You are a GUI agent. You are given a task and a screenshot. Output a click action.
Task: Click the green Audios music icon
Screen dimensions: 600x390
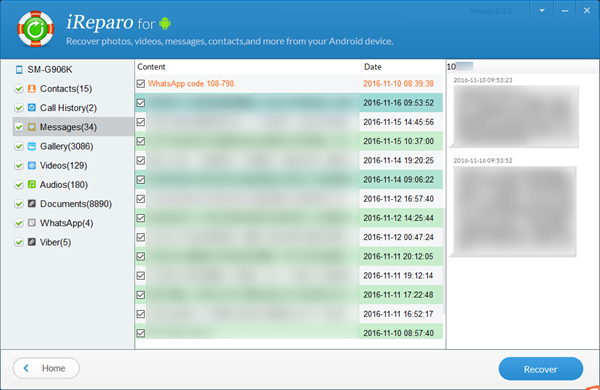tap(32, 184)
